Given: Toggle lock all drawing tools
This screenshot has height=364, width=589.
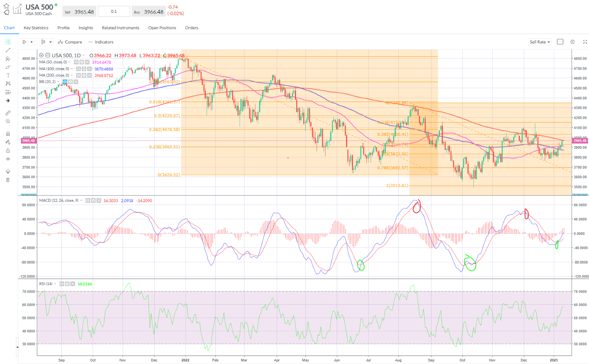Looking at the screenshot, I should pos(8,151).
